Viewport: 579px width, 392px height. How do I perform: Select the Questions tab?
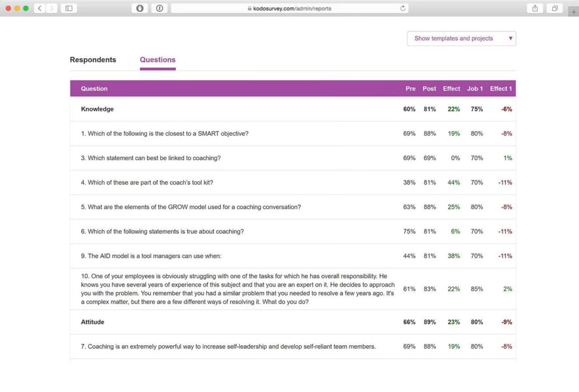point(157,60)
